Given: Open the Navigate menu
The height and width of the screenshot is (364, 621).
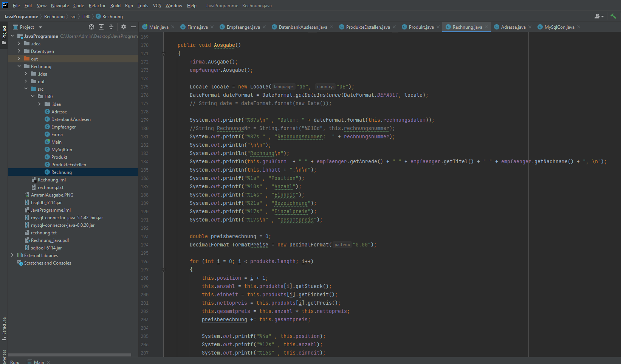Looking at the screenshot, I should point(60,6).
